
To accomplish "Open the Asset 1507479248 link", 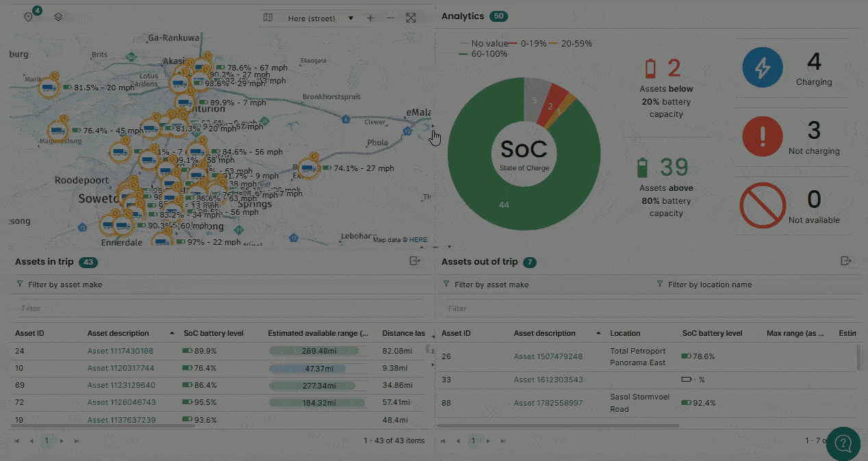I will point(547,356).
